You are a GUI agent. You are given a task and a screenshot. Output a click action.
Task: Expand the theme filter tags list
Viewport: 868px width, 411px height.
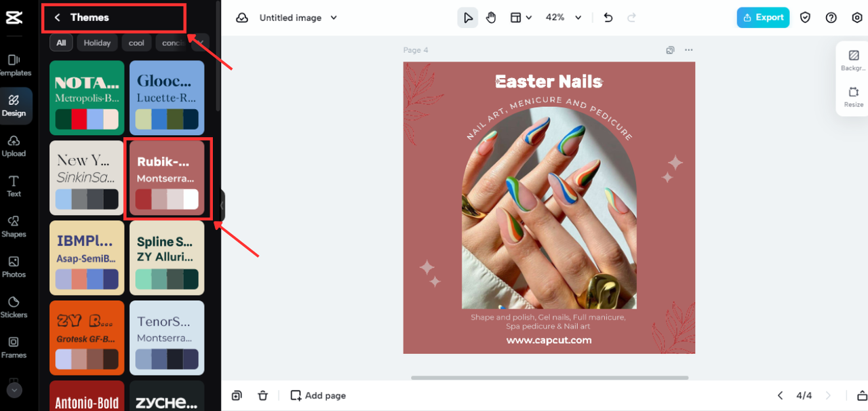tap(201, 43)
